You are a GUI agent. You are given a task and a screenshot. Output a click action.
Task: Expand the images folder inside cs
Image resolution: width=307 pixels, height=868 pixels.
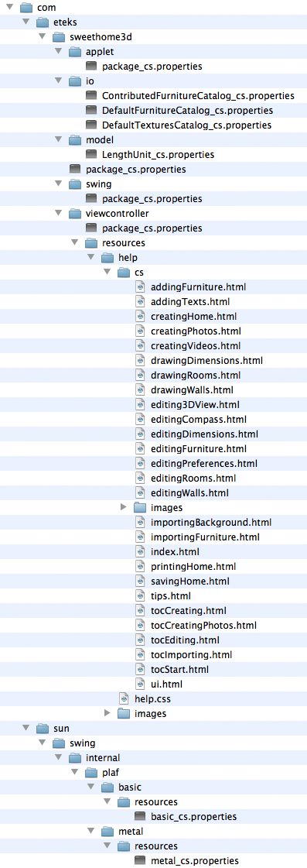(124, 507)
